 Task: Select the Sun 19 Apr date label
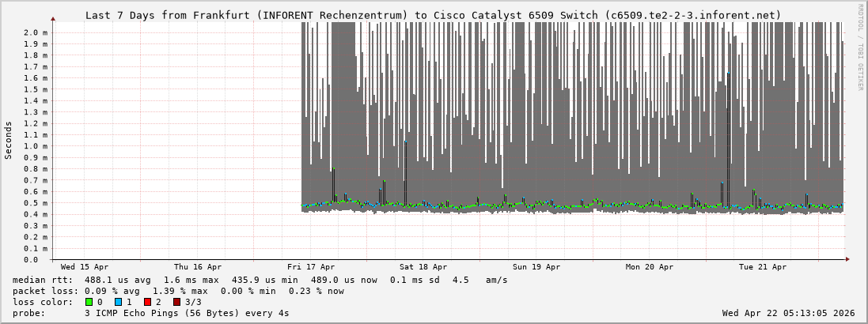click(x=536, y=267)
